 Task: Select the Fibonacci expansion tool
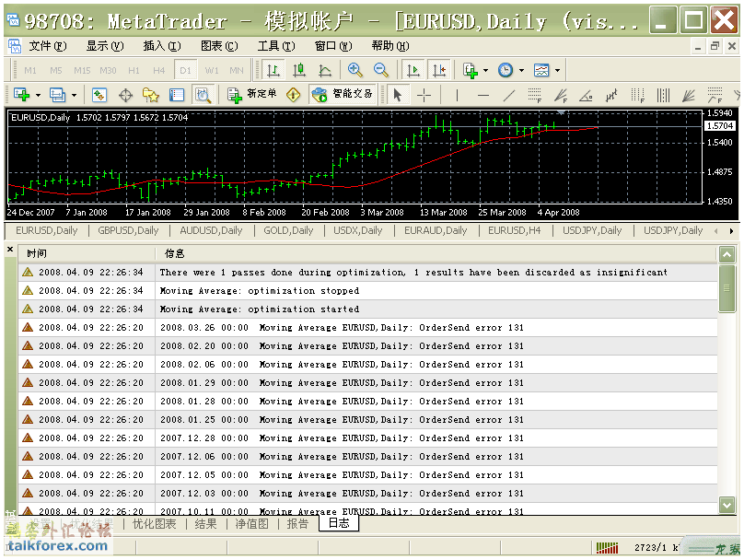tap(715, 95)
